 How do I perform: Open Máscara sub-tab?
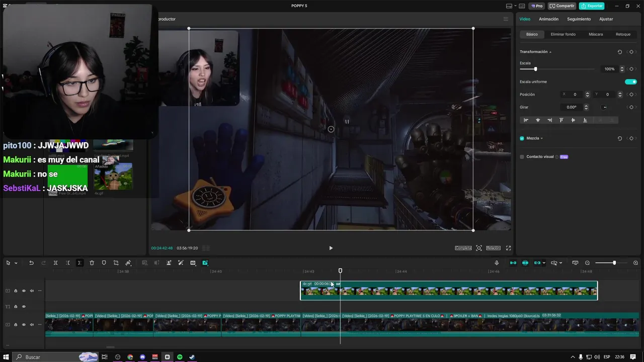[x=596, y=34]
